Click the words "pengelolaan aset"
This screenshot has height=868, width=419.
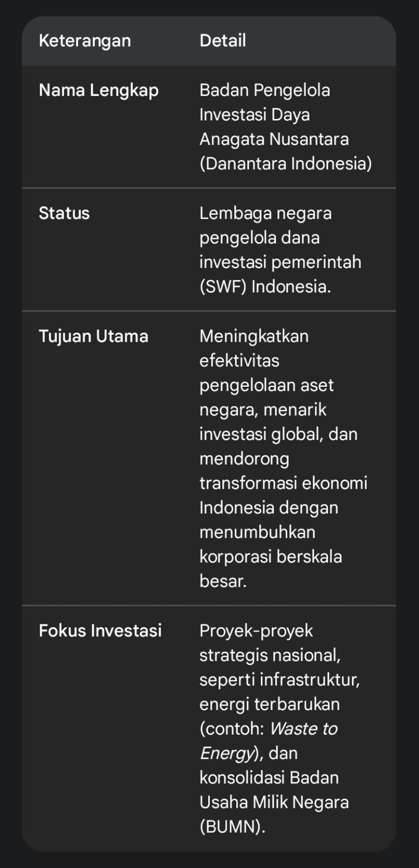(x=266, y=385)
